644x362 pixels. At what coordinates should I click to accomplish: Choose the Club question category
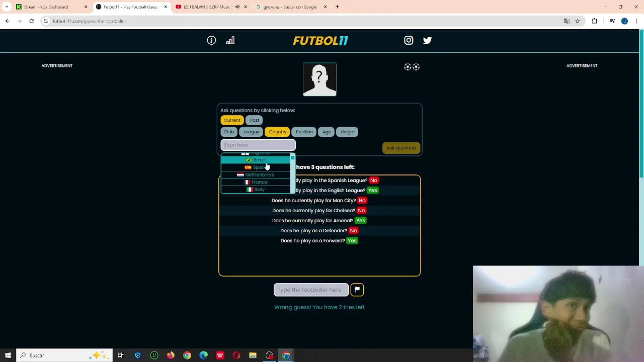coord(229,132)
